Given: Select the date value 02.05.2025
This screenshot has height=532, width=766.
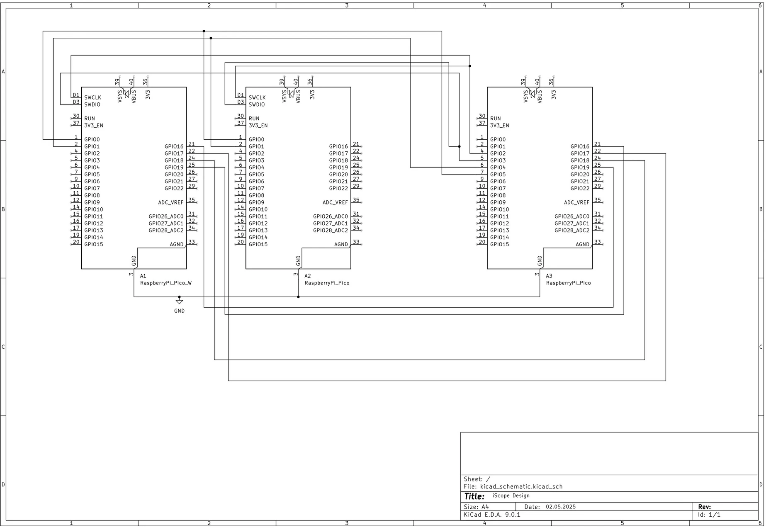Looking at the screenshot, I should 561,508.
